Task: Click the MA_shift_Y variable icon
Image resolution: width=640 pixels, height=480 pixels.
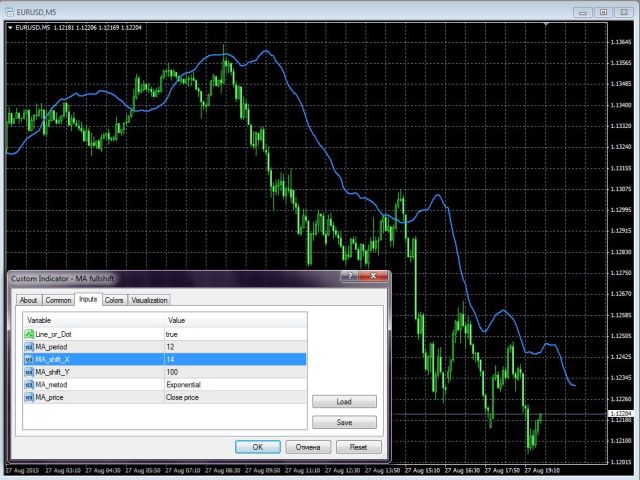Action: (29, 371)
